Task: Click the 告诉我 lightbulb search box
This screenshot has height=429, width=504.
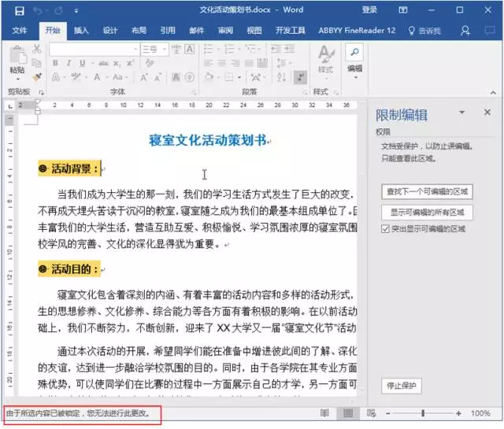Action: [x=424, y=31]
